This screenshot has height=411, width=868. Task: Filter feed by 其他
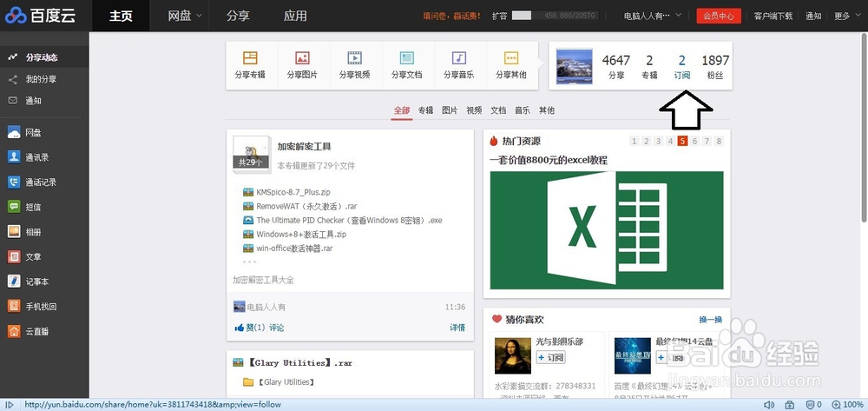click(x=547, y=110)
